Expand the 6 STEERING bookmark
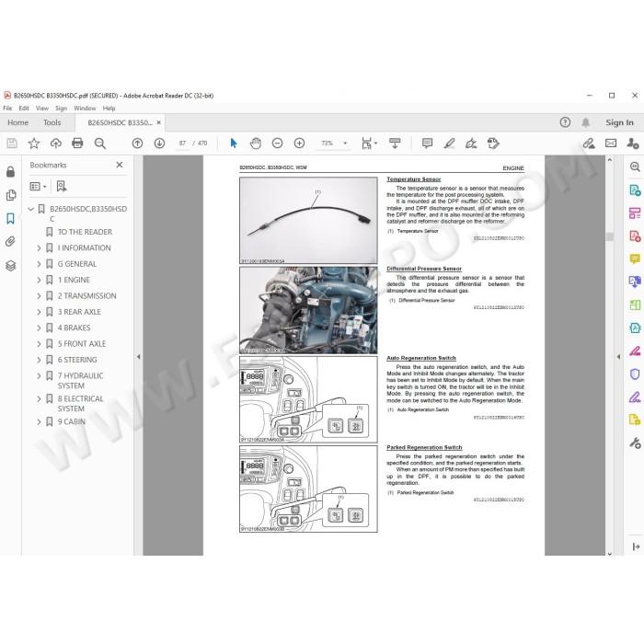Viewport: 644px width, 644px height. pyautogui.click(x=39, y=361)
